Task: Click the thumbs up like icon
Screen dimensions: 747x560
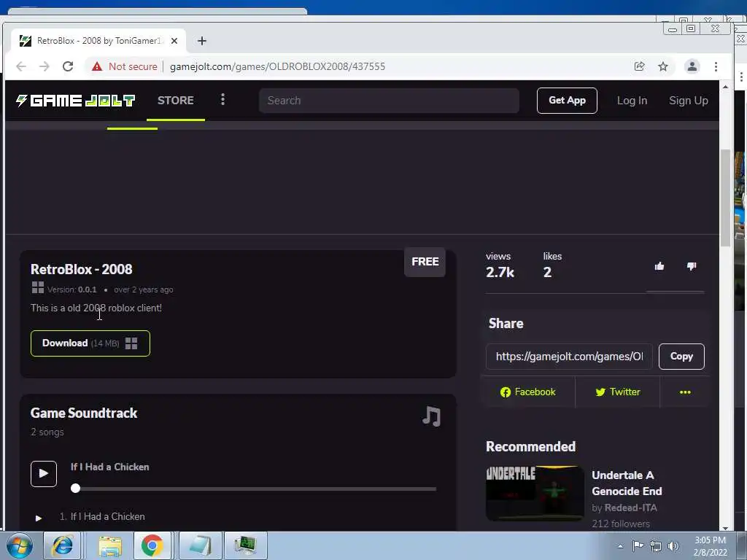Action: click(659, 266)
